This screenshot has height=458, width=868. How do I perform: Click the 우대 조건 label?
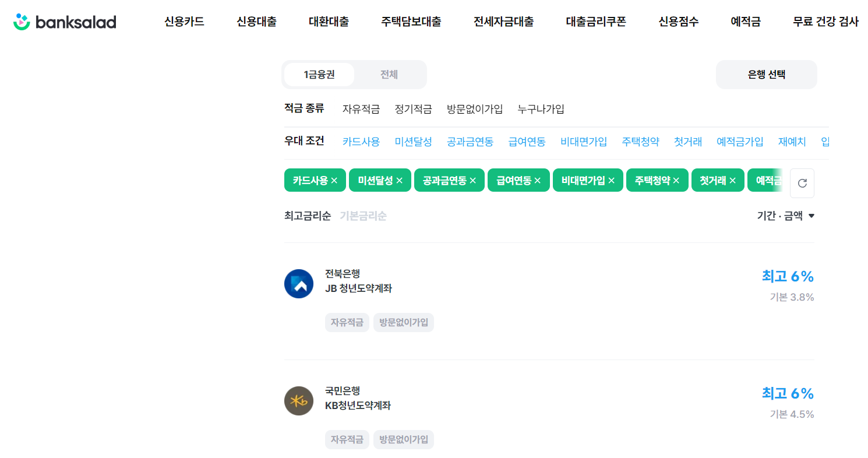click(304, 141)
